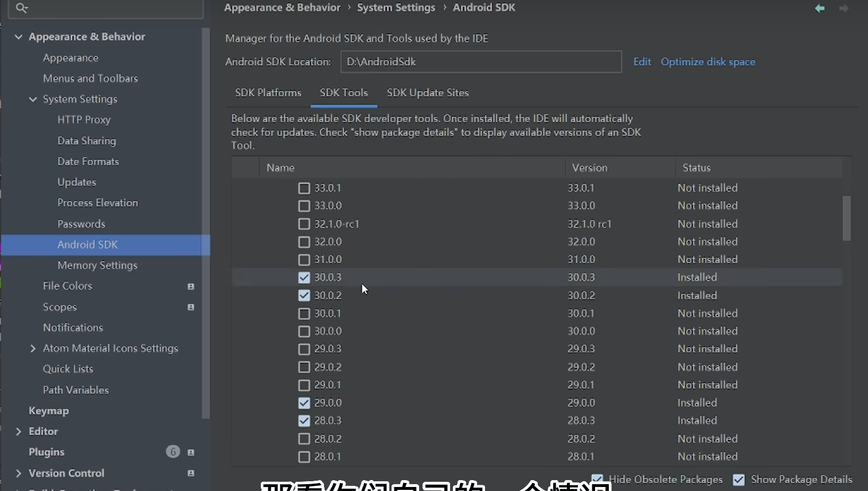Click the Installed status of 30.0.3
This screenshot has height=491, width=868.
pyautogui.click(x=697, y=277)
